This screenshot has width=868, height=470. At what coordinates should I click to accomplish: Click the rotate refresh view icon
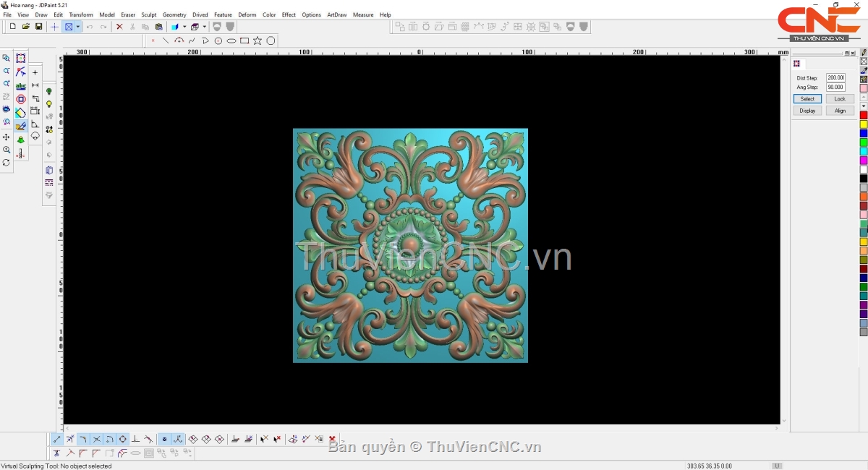7,163
